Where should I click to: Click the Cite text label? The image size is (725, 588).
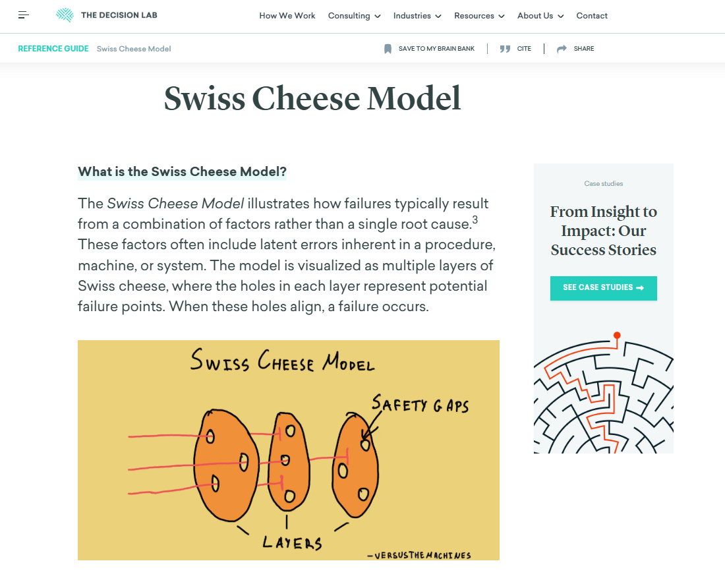tap(524, 49)
